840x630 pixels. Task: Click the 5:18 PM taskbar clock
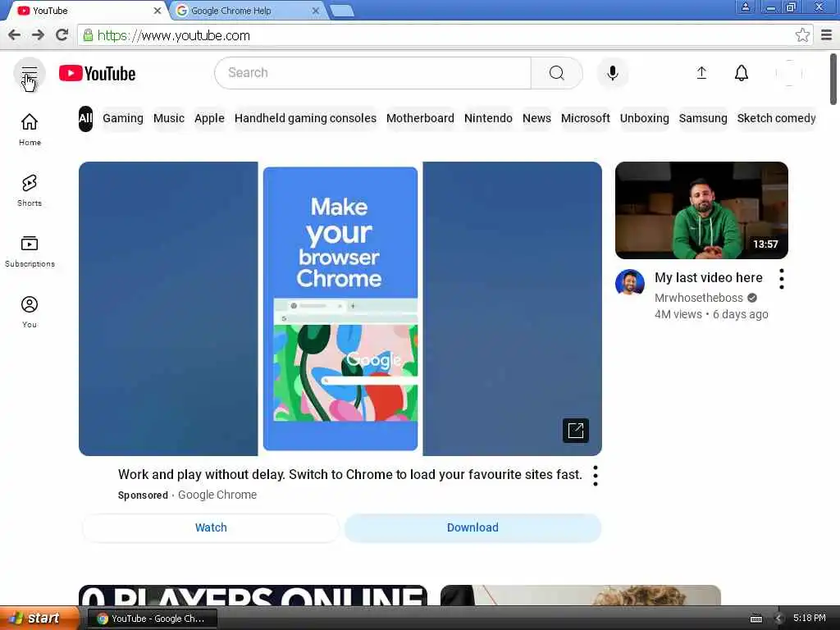coord(810,619)
